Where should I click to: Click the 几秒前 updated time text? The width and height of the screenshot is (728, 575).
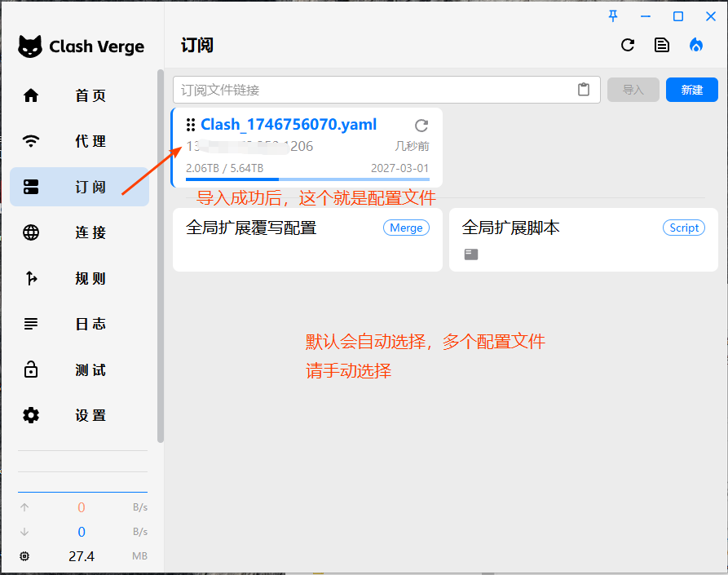412,146
